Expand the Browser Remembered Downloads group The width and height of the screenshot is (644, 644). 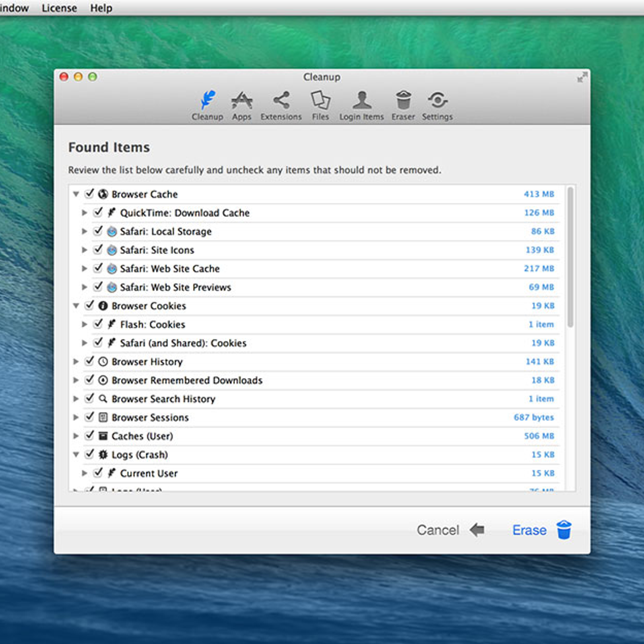pos(76,380)
